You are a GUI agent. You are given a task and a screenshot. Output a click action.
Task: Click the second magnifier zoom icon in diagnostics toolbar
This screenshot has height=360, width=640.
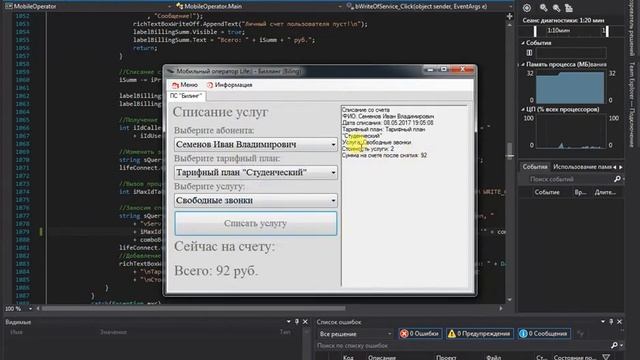pos(556,8)
